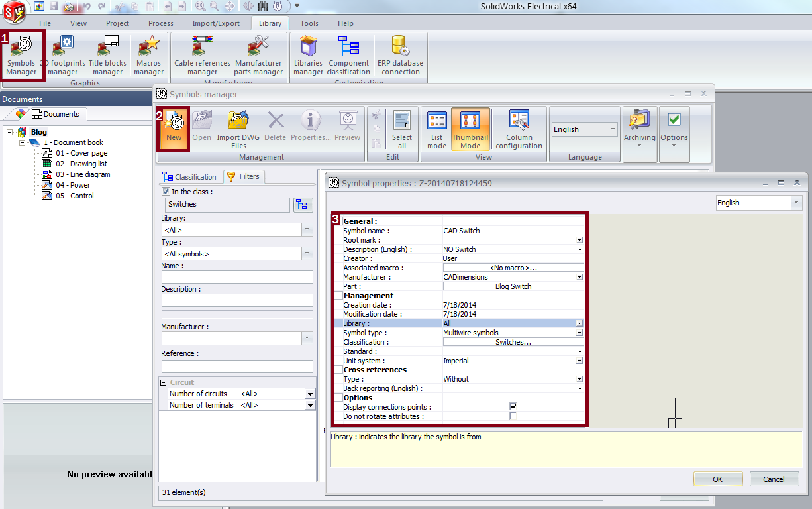Switch to Thumbnail Mode view

470,129
